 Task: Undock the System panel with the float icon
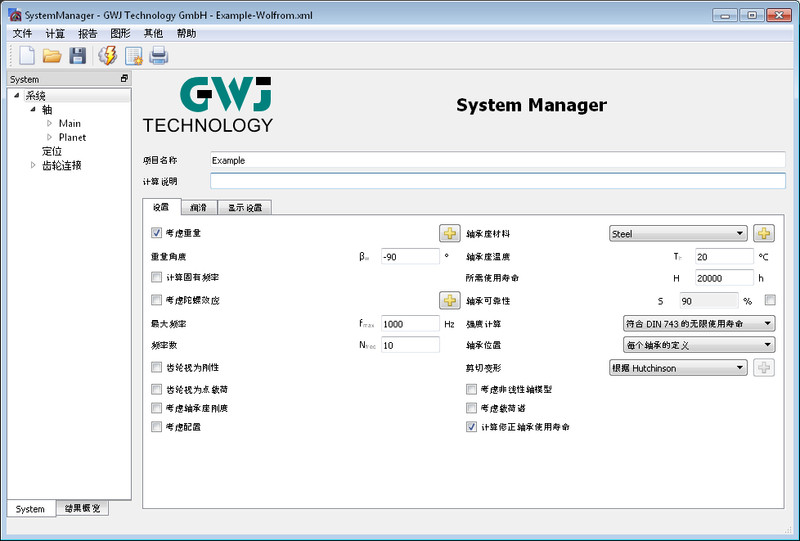tap(124, 79)
